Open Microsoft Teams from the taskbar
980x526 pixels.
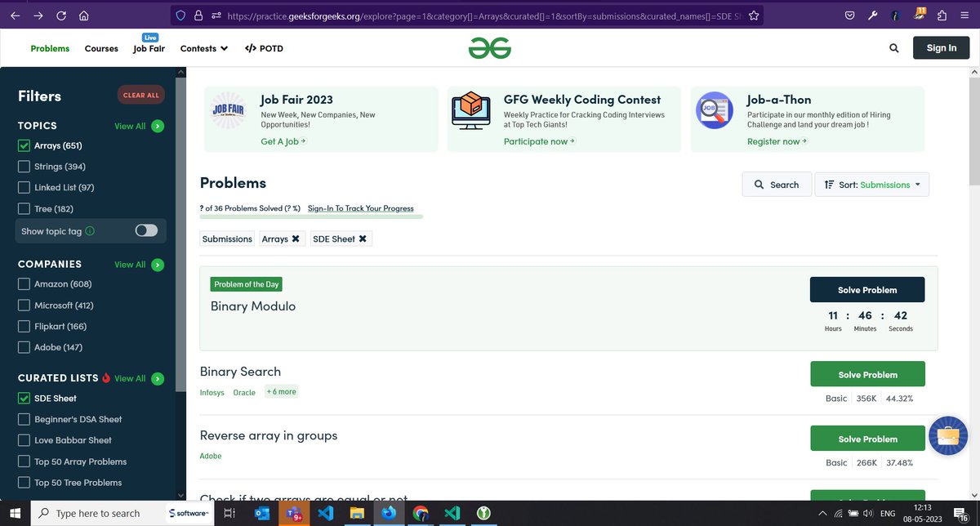[294, 513]
